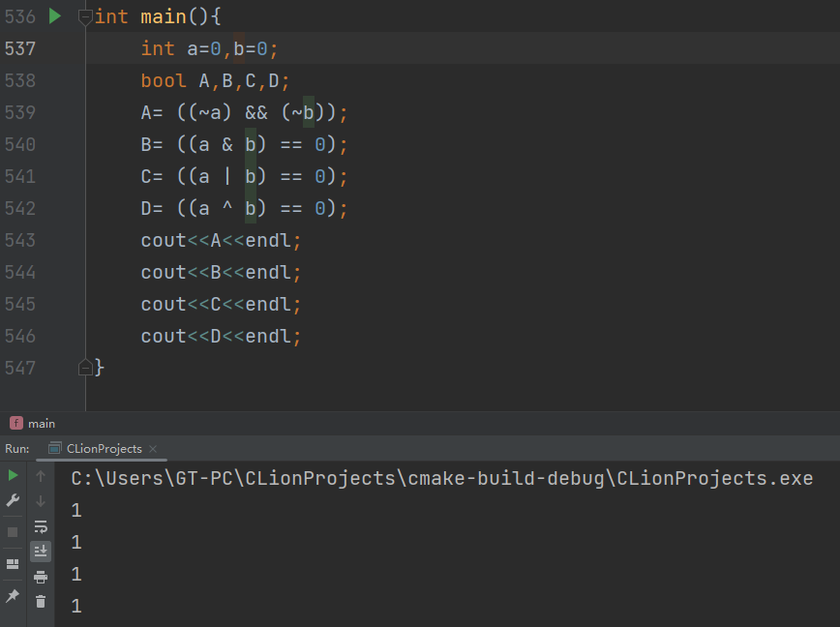Go down the stack trace arrow
840x627 pixels.
41,501
